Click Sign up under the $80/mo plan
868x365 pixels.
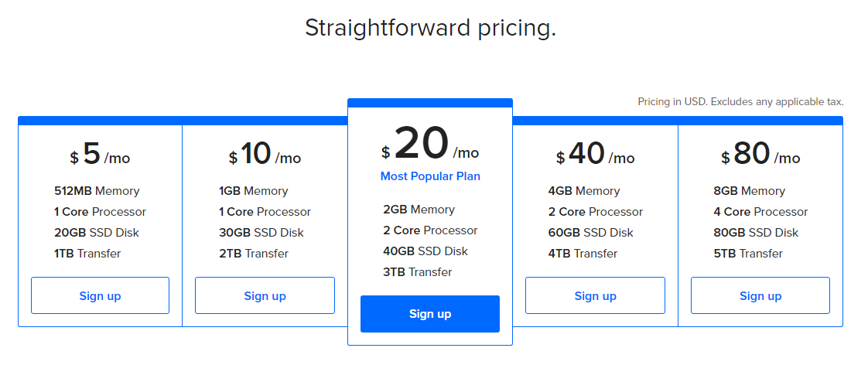(760, 295)
